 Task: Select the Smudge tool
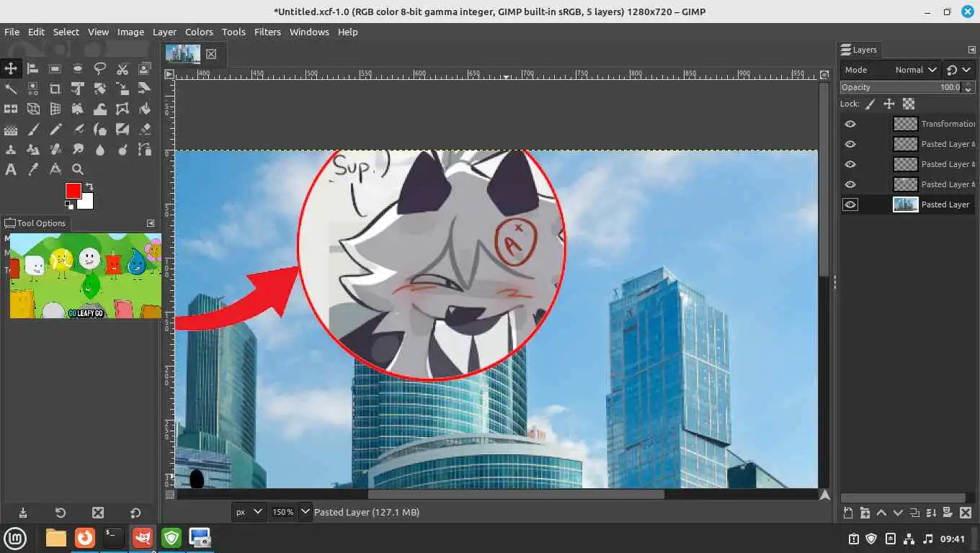[78, 149]
